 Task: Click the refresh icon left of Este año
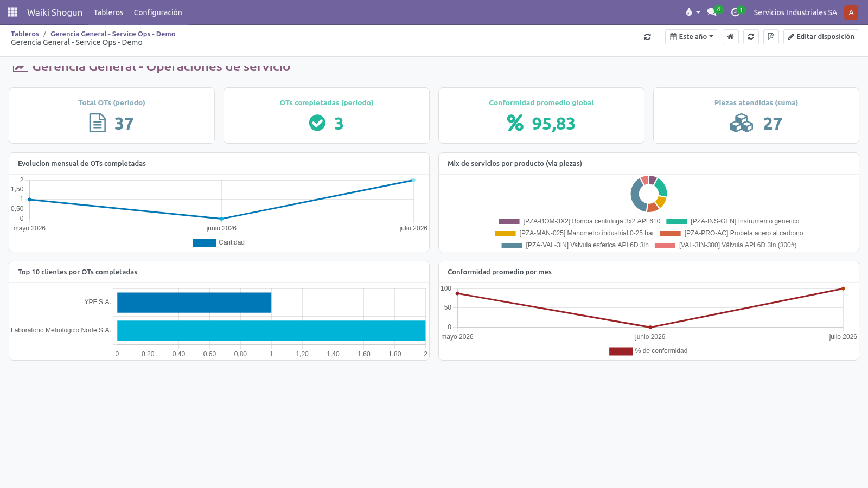pyautogui.click(x=647, y=37)
